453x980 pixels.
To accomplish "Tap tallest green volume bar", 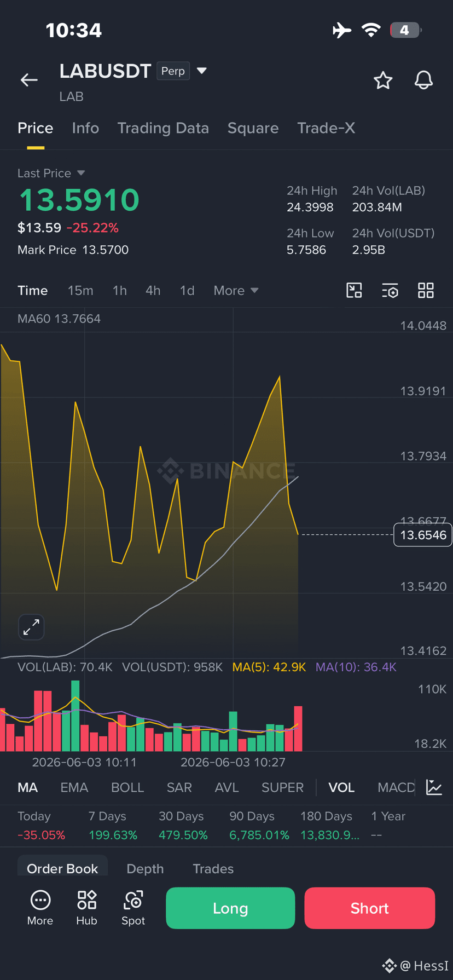I will click(x=75, y=716).
